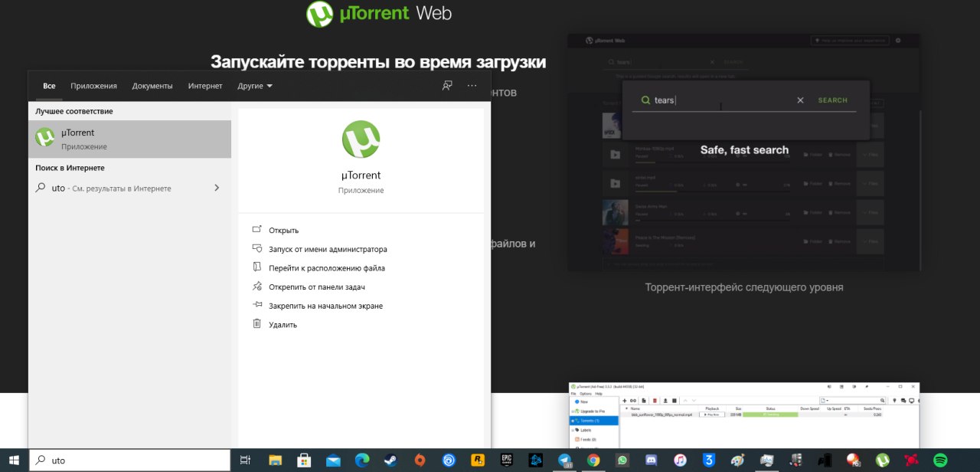This screenshot has width=980, height=472.
Task: Click the µTorrent Web logo at page top
Action: point(379,14)
